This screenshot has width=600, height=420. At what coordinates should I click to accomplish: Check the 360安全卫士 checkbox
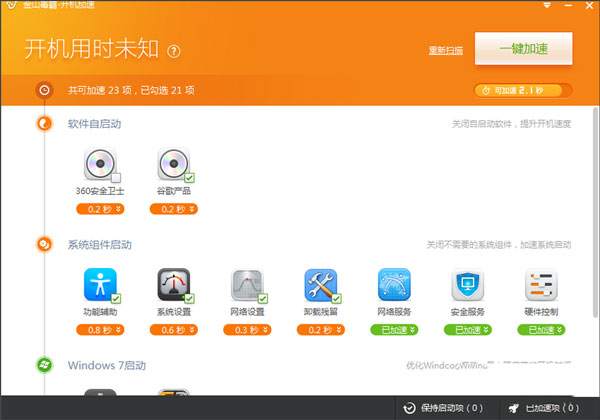pos(116,178)
